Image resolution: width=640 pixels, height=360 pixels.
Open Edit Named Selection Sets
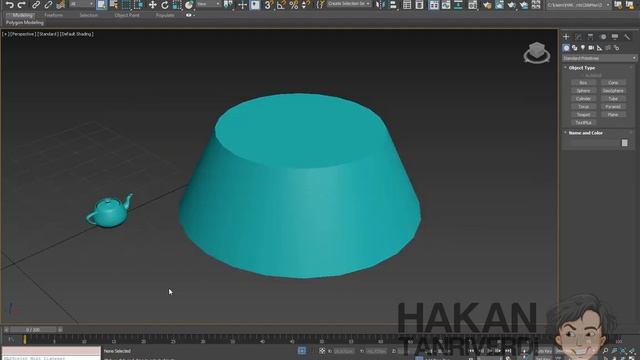321,4
